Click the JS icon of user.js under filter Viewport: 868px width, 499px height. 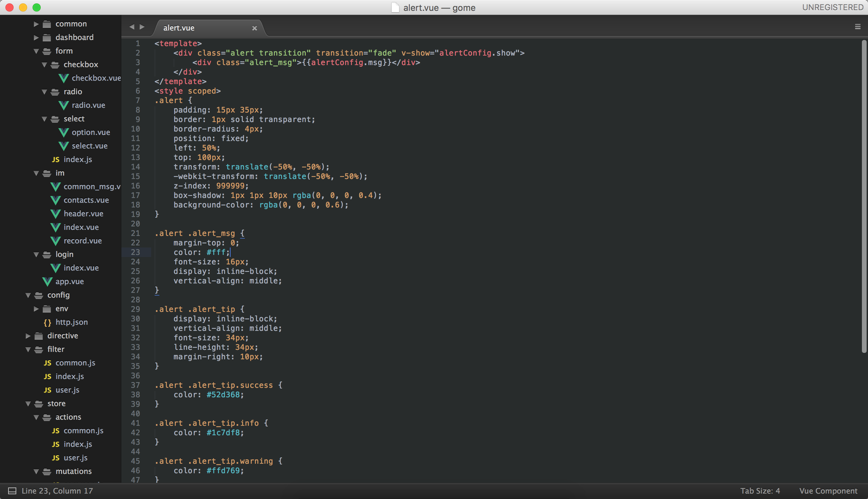click(x=47, y=390)
